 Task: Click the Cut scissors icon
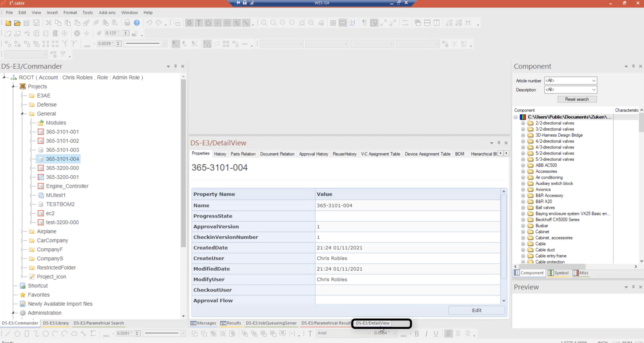tap(49, 23)
